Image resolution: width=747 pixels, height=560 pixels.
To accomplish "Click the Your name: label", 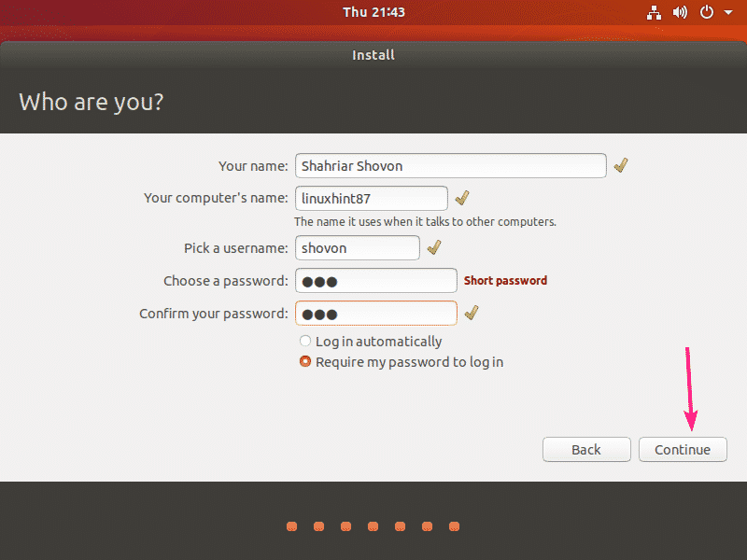I will click(x=253, y=166).
